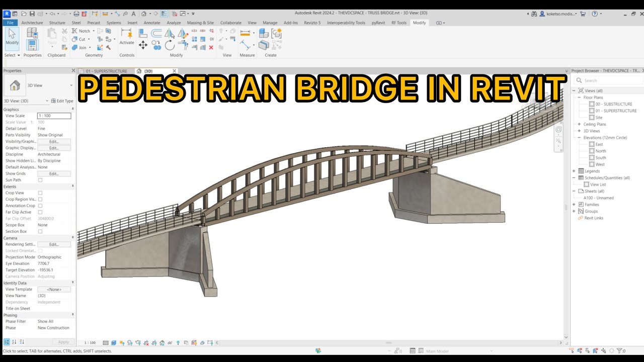Open the South elevation in Project Browser

(601, 158)
